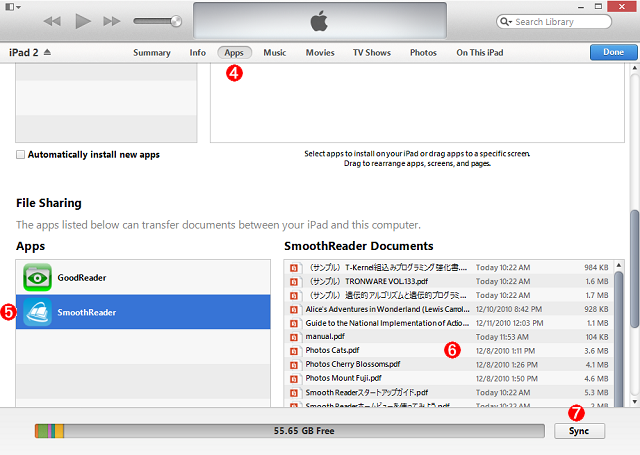Open the iTunes window menu icon
Image resolution: width=640 pixels, height=455 pixels.
point(13,7)
